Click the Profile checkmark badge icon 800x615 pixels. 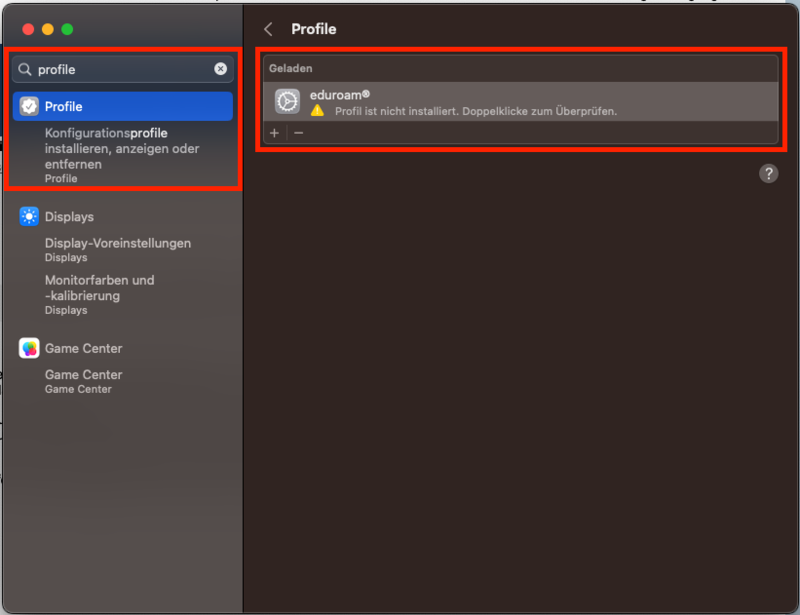pos(29,106)
